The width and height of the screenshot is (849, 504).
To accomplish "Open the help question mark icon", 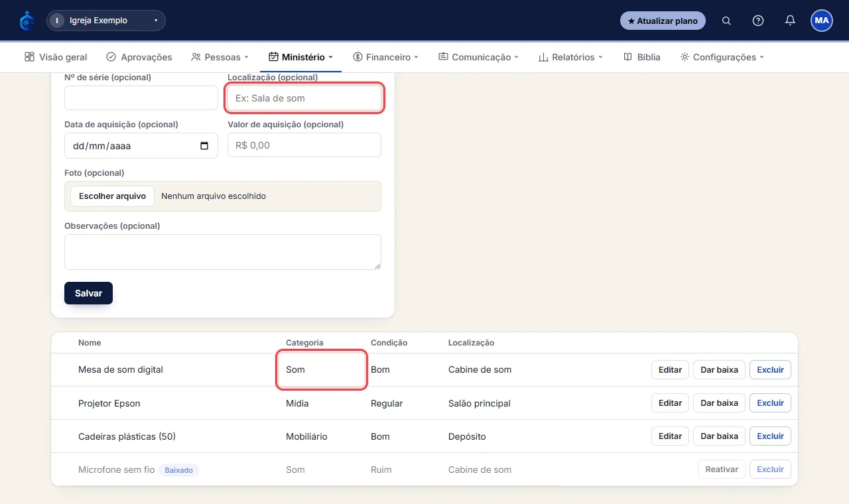I will click(x=758, y=21).
